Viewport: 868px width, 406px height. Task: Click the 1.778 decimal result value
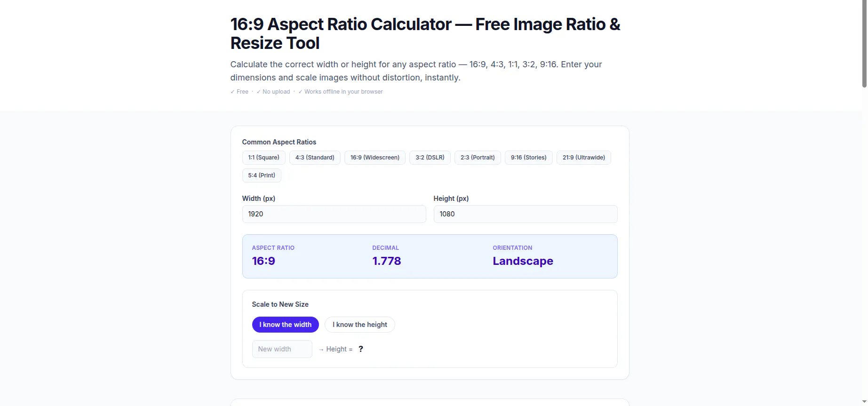tap(387, 261)
